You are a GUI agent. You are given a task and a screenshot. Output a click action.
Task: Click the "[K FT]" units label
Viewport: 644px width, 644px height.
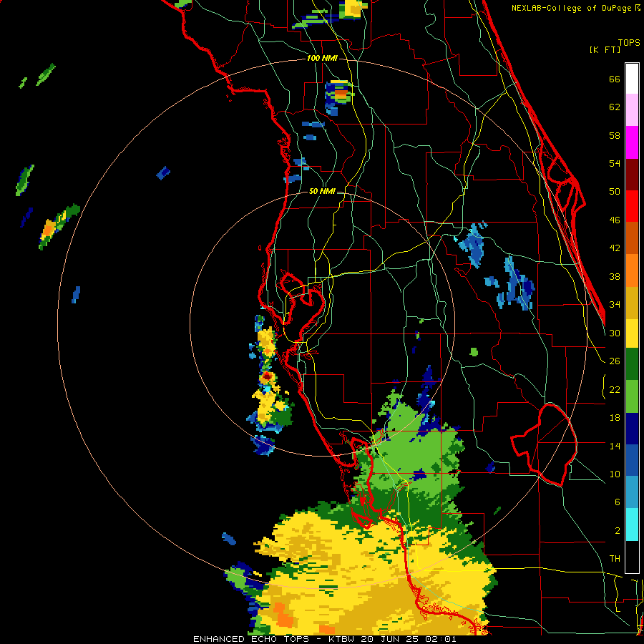[x=605, y=49]
